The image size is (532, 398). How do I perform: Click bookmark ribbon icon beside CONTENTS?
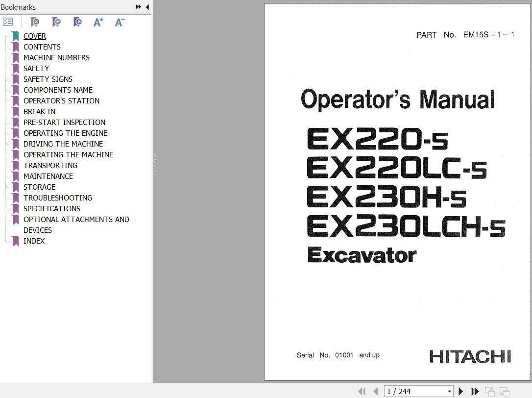tap(16, 47)
